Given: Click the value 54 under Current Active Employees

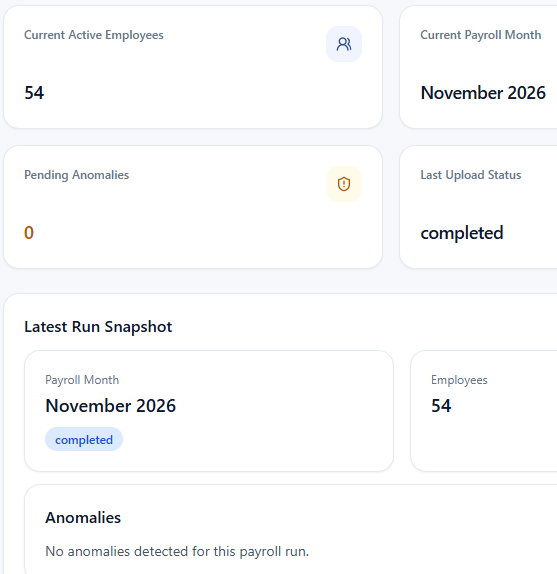Looking at the screenshot, I should pyautogui.click(x=34, y=93).
